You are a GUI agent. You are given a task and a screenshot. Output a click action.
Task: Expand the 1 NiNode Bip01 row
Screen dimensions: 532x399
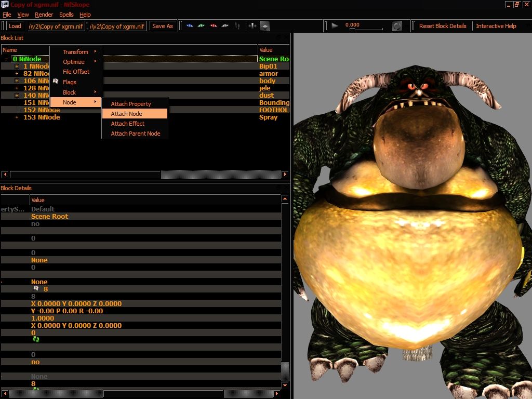[17, 66]
